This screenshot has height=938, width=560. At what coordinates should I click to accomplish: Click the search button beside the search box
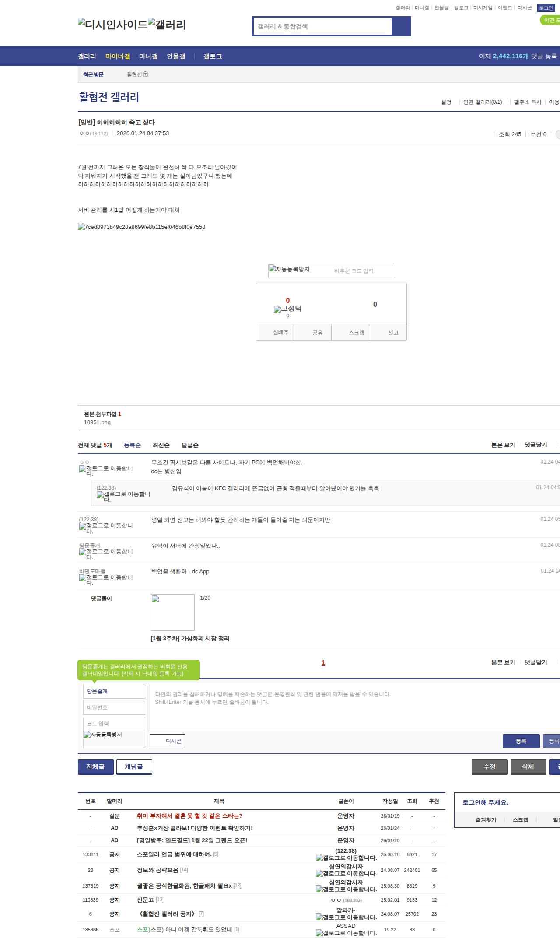(x=401, y=26)
